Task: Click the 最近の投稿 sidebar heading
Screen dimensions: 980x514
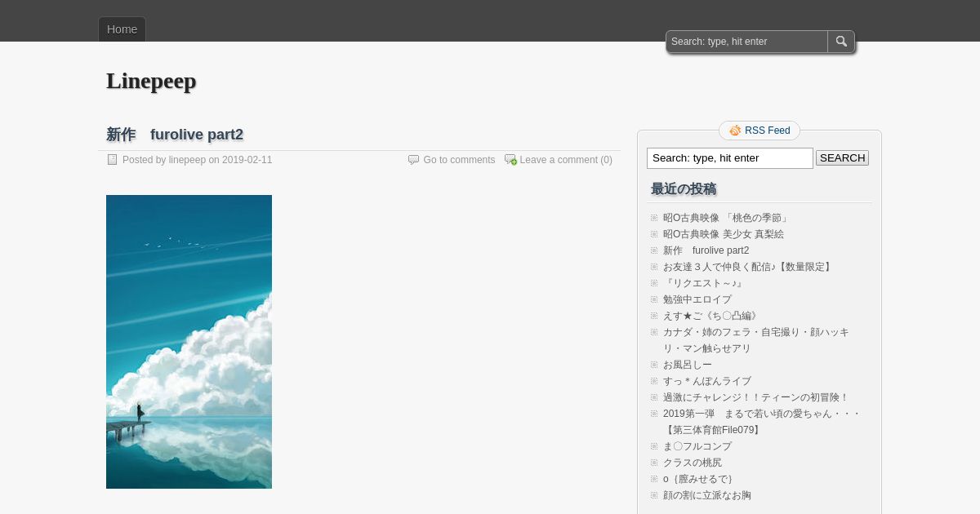Action: [x=684, y=189]
